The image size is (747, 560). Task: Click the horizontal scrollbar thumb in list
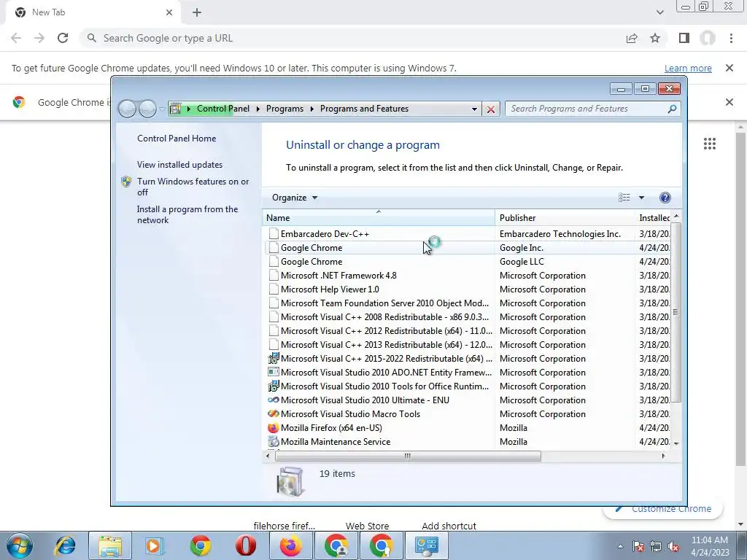click(x=408, y=456)
